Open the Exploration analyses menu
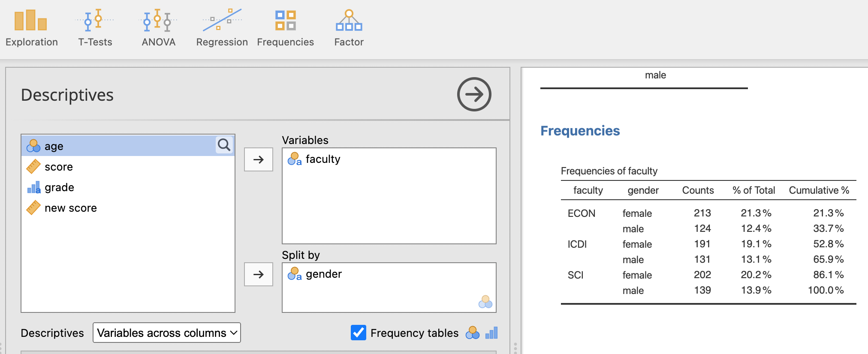The height and width of the screenshot is (354, 868). pyautogui.click(x=31, y=28)
